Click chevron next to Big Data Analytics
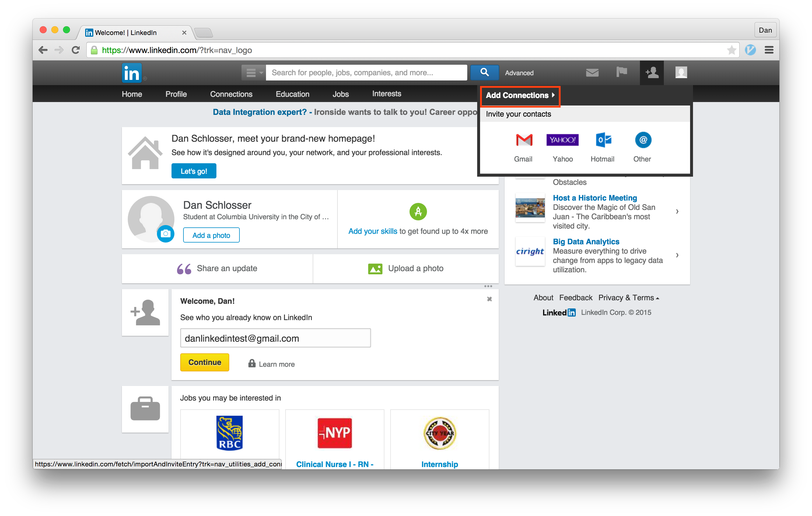 click(677, 255)
